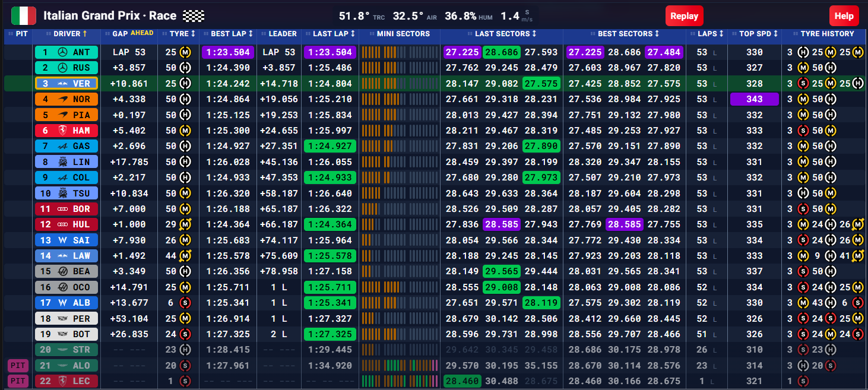Select the GAS driver badge
Screen dimensions: 868x390
click(66, 146)
